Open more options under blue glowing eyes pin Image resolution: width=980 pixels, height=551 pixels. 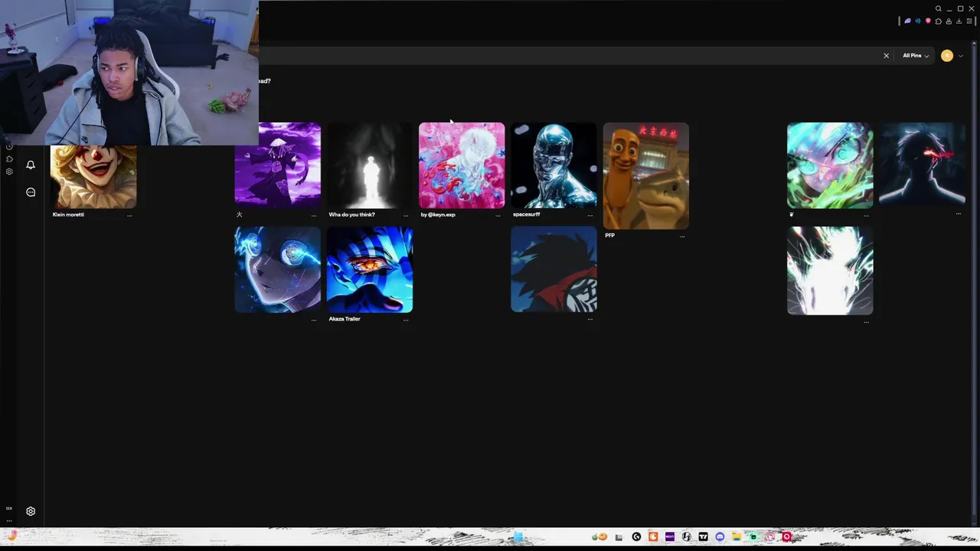(313, 320)
